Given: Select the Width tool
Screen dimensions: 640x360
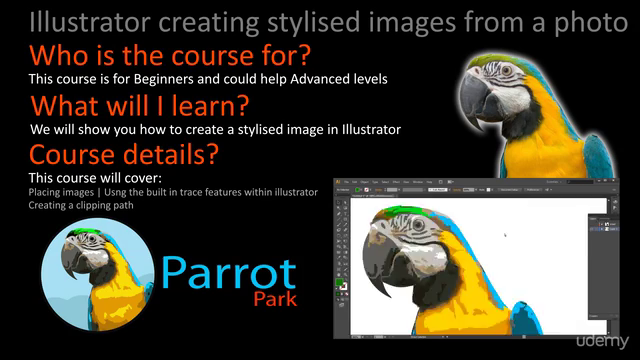Looking at the screenshot, I should 338,241.
